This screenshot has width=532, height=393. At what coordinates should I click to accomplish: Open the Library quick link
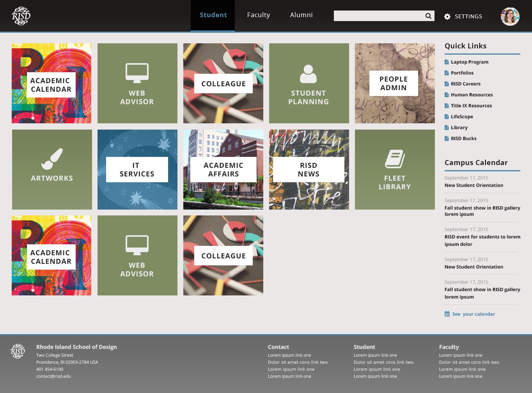(459, 128)
